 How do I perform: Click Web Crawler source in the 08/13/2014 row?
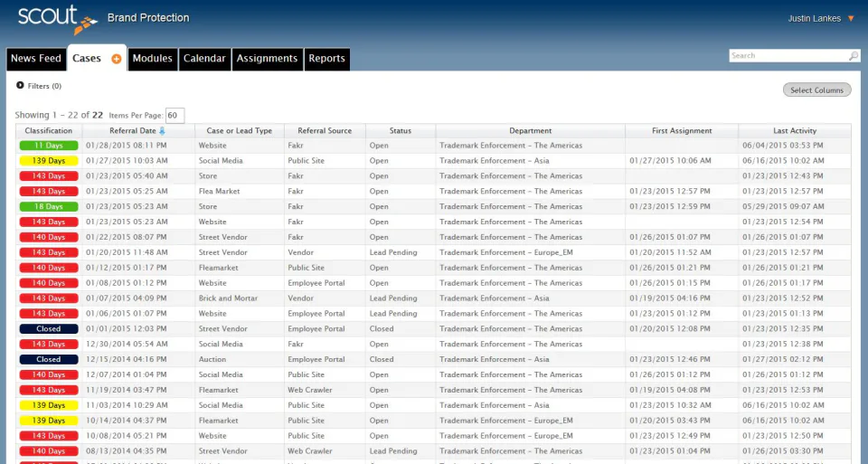310,450
